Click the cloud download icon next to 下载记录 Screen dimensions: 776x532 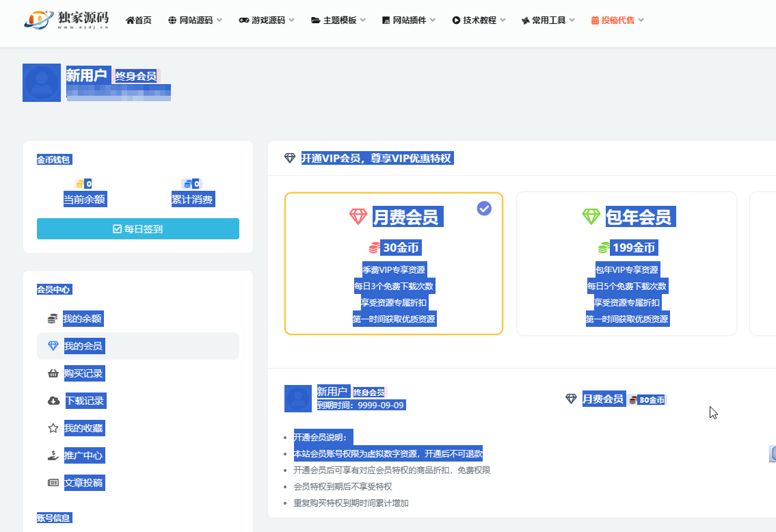tap(53, 401)
